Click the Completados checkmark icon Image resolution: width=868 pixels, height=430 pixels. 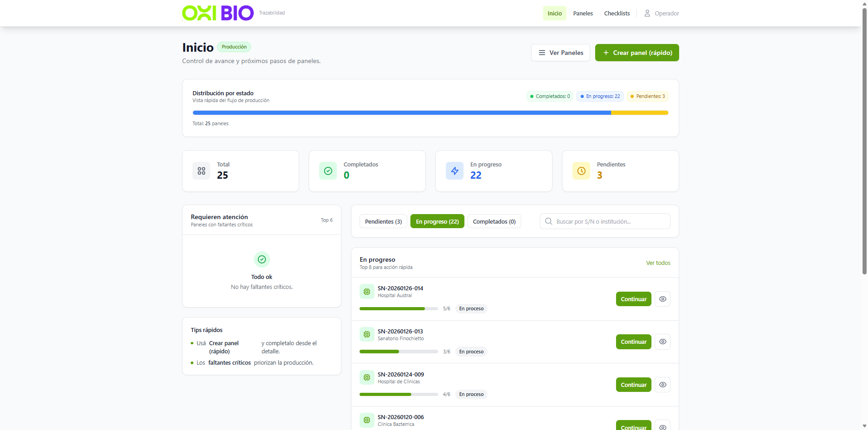328,171
